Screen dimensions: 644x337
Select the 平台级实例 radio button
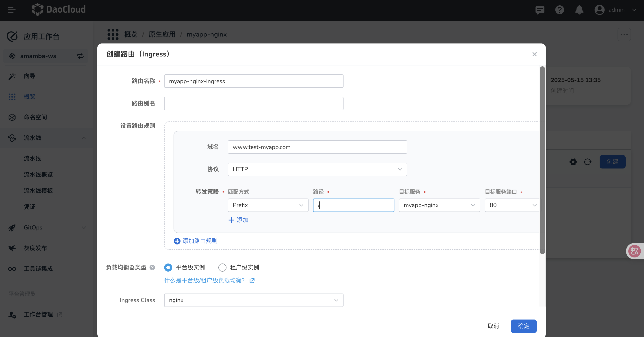[168, 268]
